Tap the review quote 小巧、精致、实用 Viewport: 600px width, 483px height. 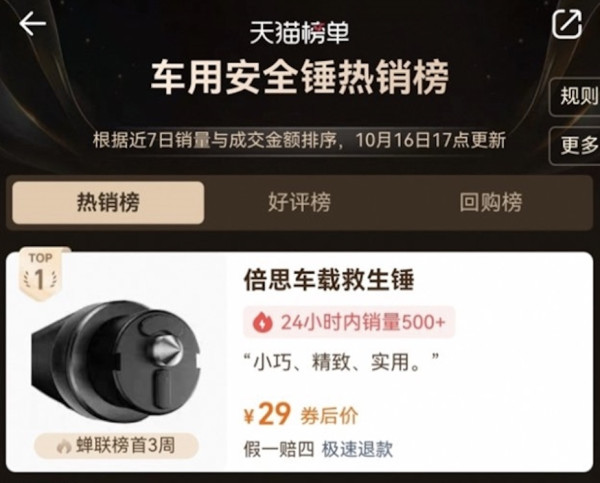coord(341,362)
